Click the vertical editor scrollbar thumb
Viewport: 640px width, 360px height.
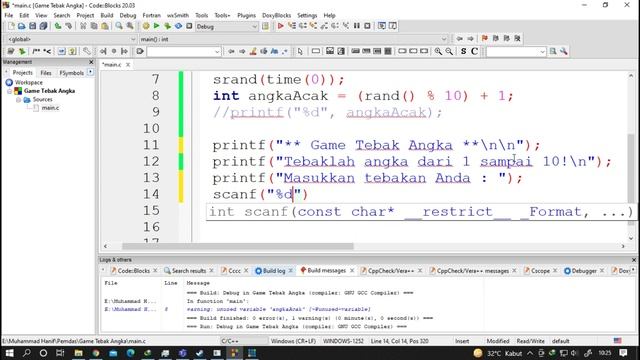[x=631, y=180]
